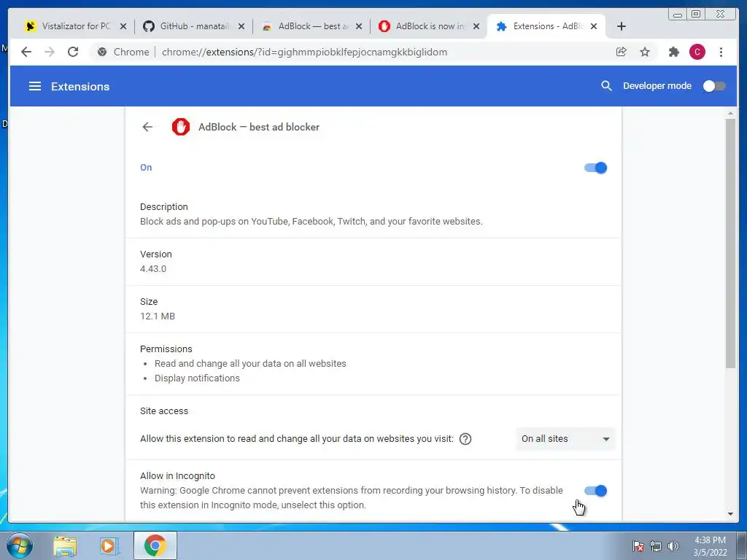Close the AdBlock is now in tab
747x560 pixels.
[476, 26]
